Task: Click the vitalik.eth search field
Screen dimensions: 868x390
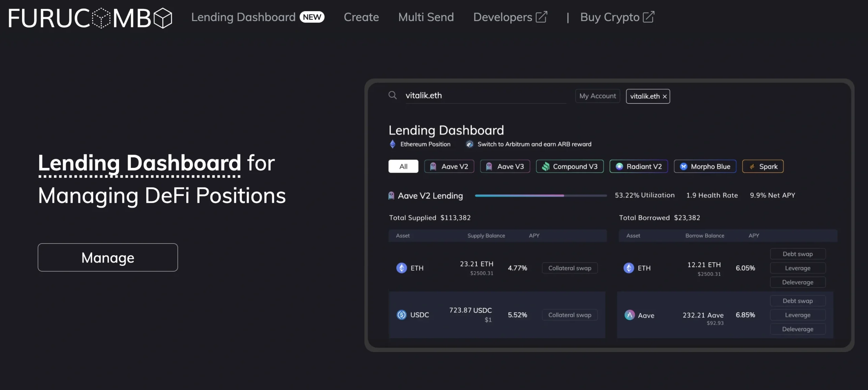Action: pos(486,96)
